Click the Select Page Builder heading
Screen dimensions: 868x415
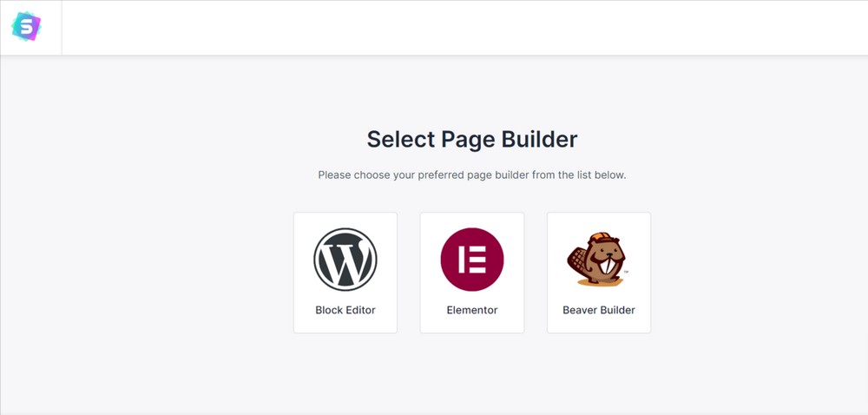click(472, 140)
